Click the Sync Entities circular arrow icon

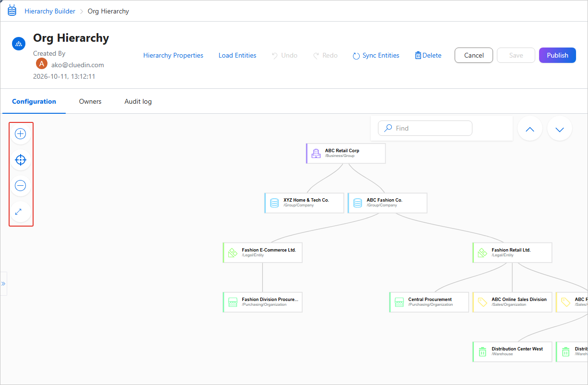point(356,56)
